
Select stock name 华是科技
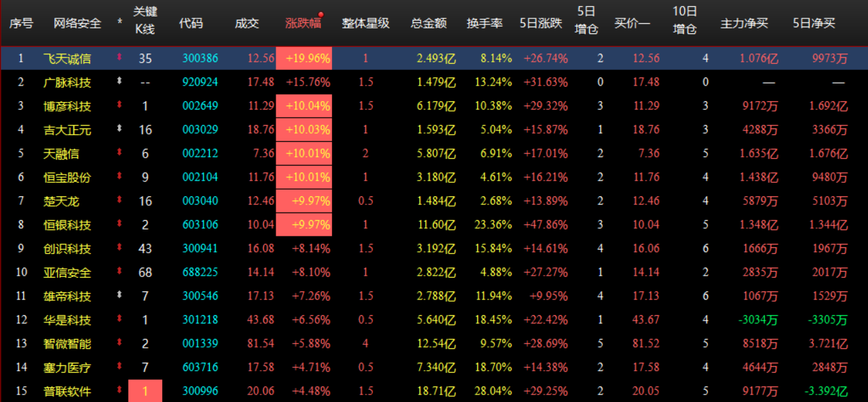coord(67,320)
